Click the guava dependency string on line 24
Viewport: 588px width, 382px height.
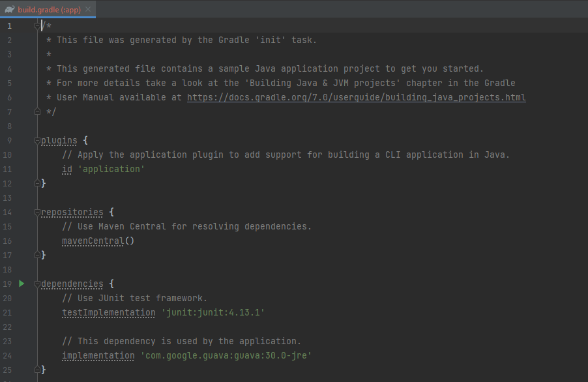coord(226,356)
